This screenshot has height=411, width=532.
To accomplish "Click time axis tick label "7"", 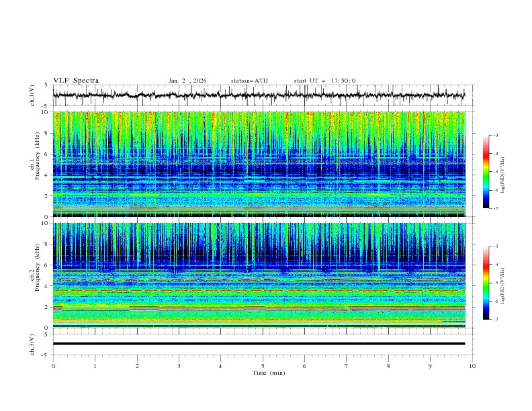I will coord(347,366).
